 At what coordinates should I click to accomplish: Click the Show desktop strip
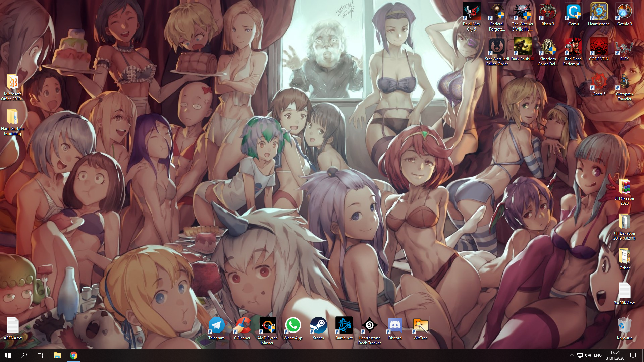[643, 355]
